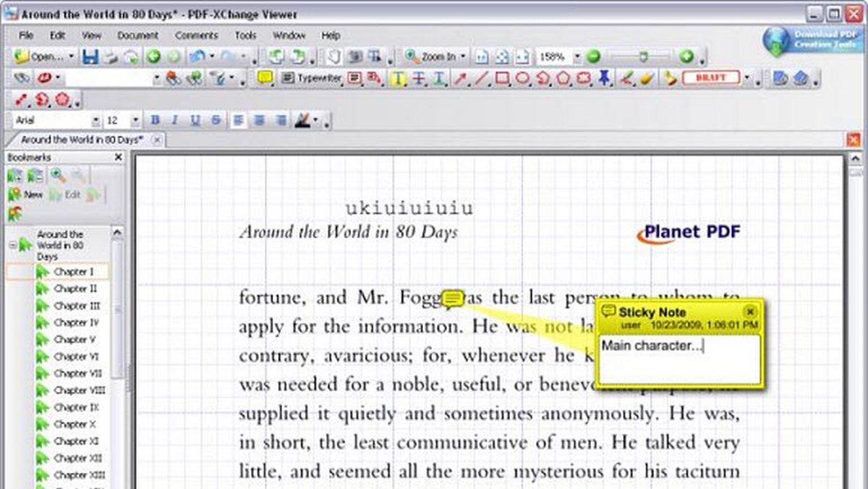Click the Bookmarks panel scrollbar up arrow
The height and width of the screenshot is (489, 868).
[x=117, y=232]
